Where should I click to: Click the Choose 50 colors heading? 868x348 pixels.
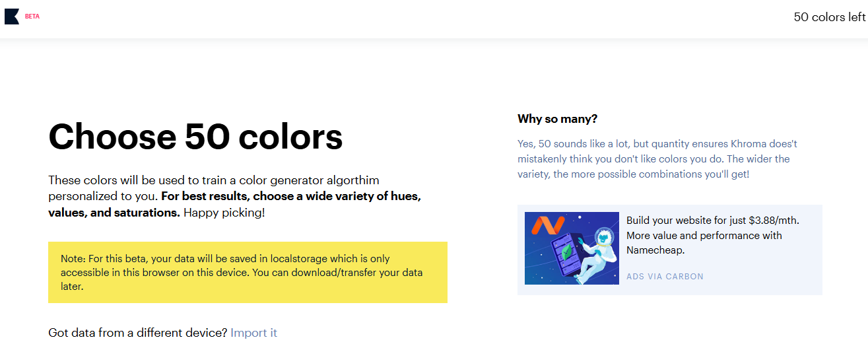pos(195,137)
